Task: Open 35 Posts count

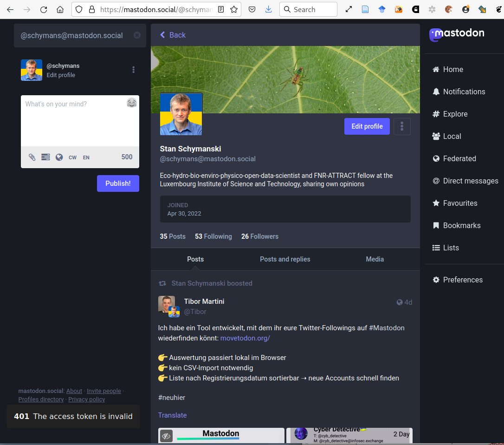Action: click(173, 236)
